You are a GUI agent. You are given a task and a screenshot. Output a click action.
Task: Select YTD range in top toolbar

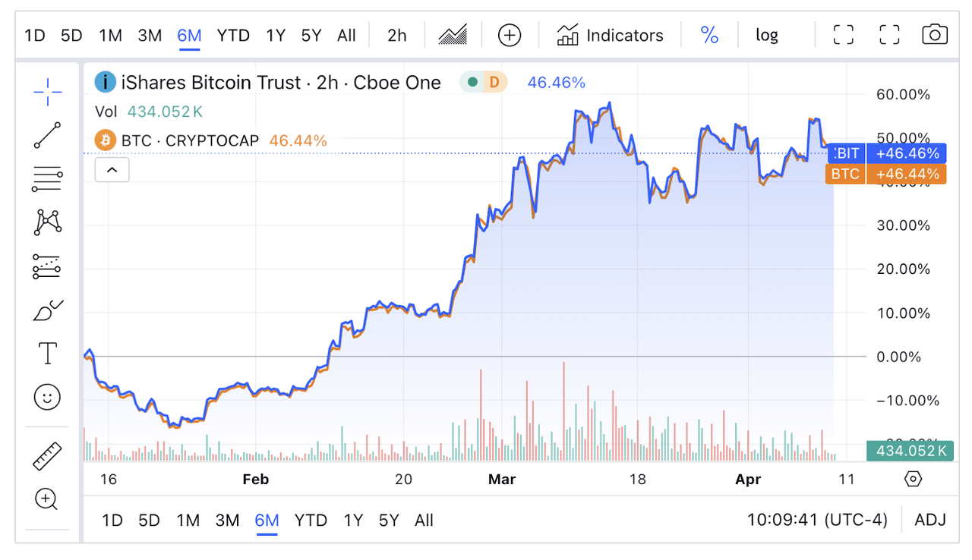(233, 35)
